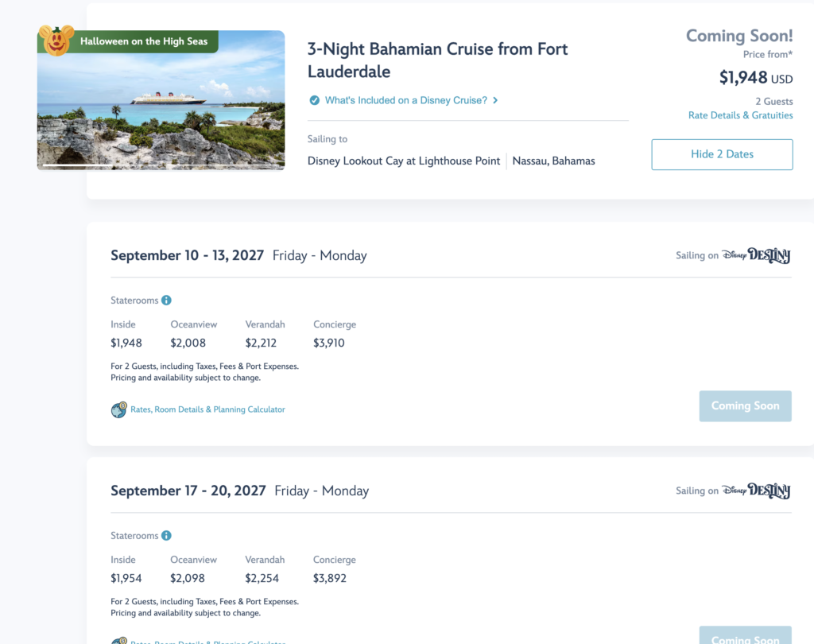This screenshot has height=644, width=814.
Task: Open Staterooms info icon for September 10 sailing
Action: (x=166, y=301)
